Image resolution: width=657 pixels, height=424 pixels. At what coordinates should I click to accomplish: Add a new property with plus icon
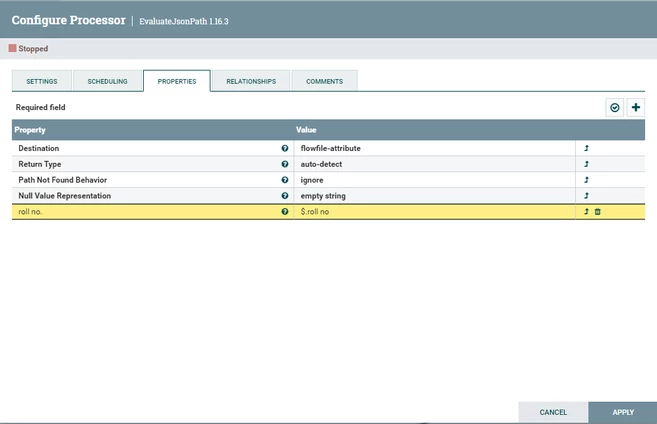coord(636,108)
